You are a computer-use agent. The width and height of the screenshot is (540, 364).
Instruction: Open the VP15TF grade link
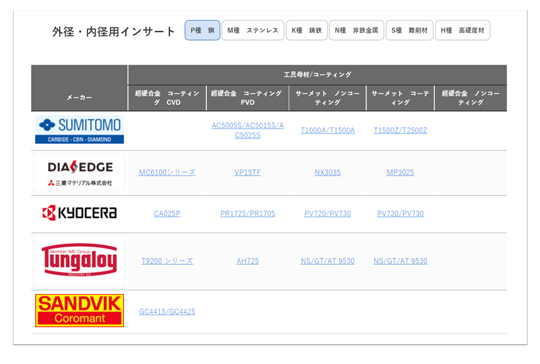click(x=248, y=172)
